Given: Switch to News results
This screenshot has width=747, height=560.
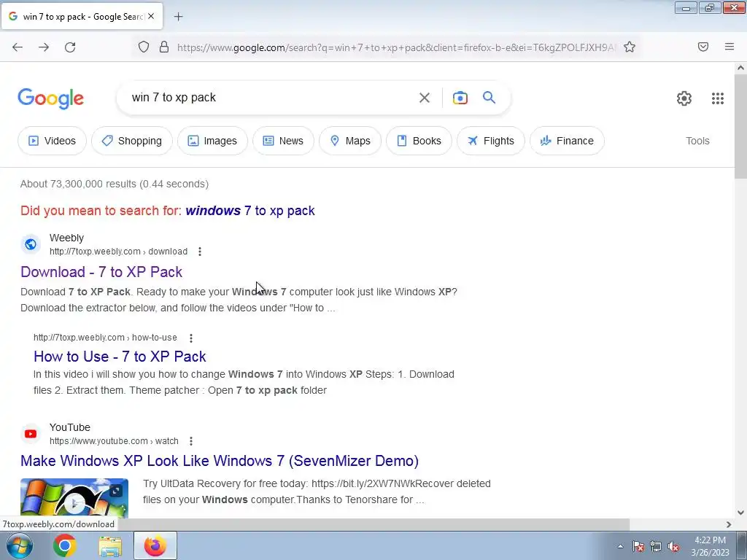Looking at the screenshot, I should pyautogui.click(x=284, y=141).
